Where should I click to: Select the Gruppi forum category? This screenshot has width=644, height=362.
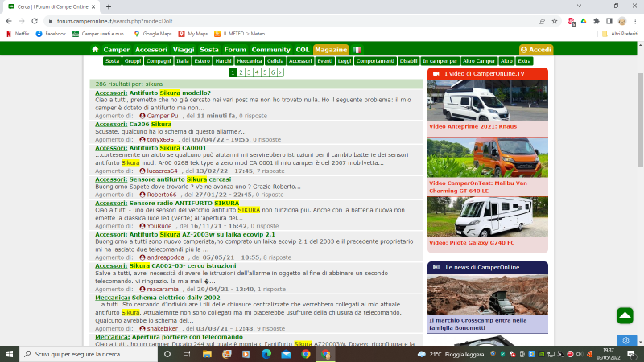click(133, 61)
